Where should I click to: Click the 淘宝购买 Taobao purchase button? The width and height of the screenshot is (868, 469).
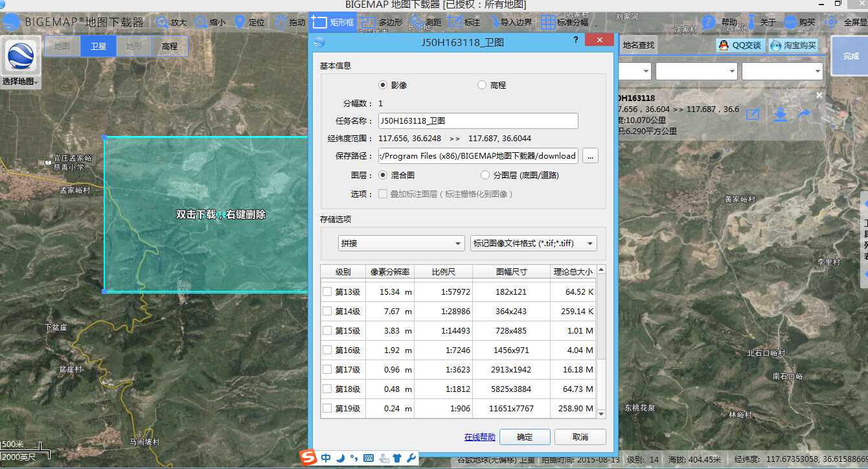tap(794, 45)
